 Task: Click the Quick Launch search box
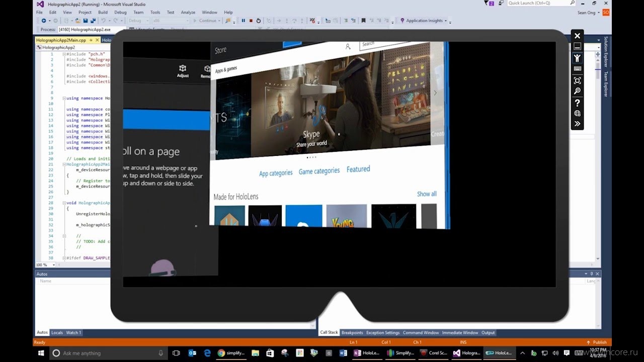coord(541,3)
